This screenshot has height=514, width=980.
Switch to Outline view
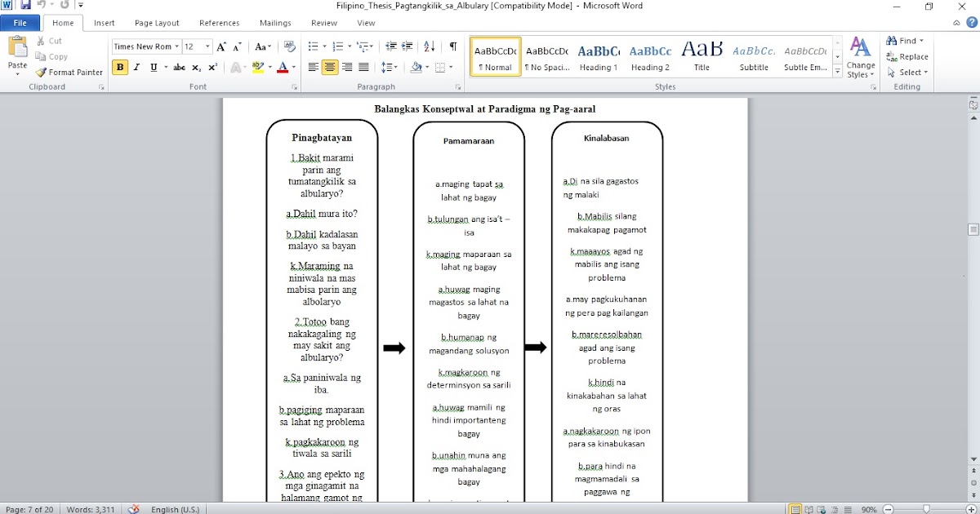tap(833, 509)
